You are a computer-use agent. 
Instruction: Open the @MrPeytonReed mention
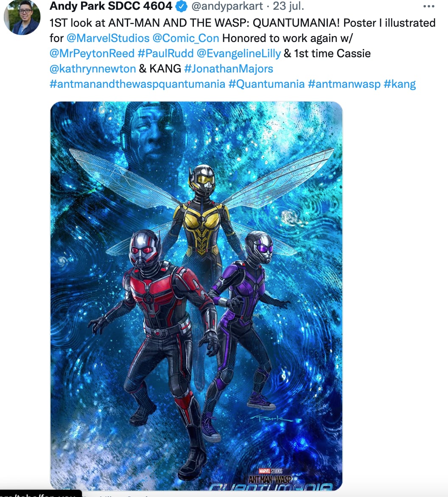point(92,53)
